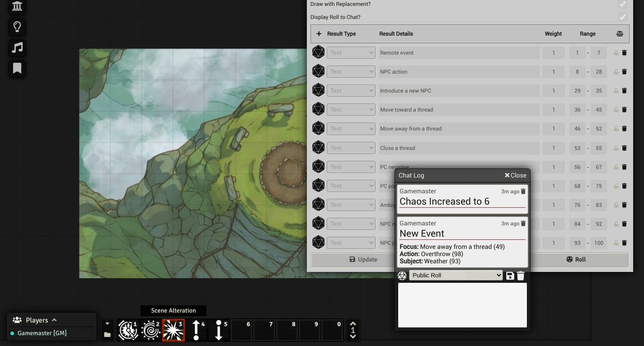Toggle the Draw with Replacement checkbox
644x346 pixels.
pyautogui.click(x=623, y=4)
